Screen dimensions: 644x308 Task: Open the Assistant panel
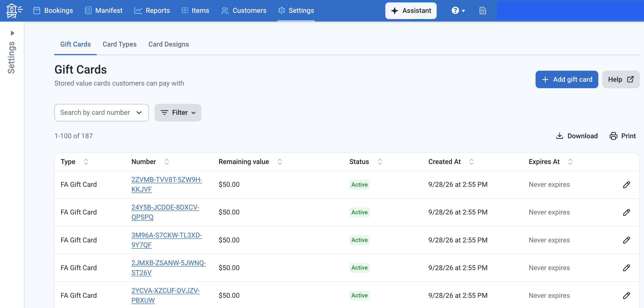(x=411, y=10)
